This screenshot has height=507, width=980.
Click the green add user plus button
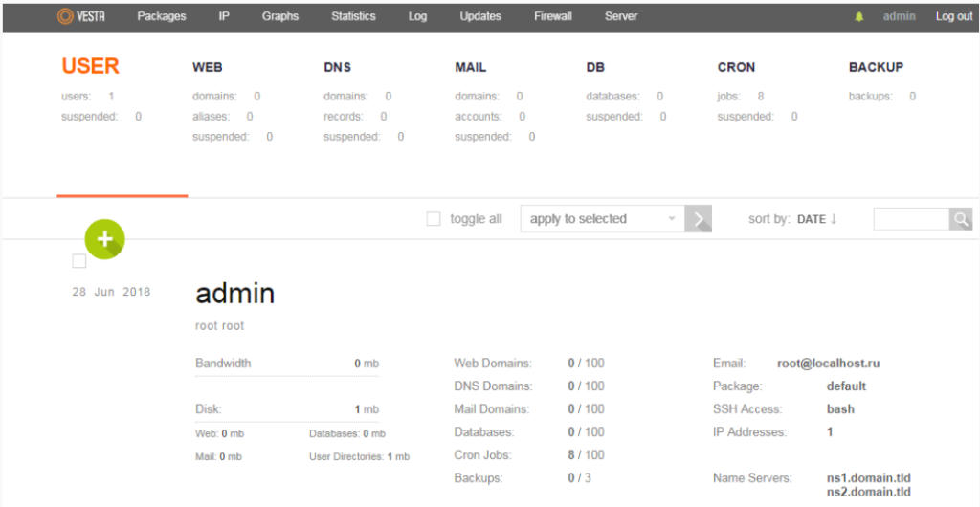coord(104,239)
